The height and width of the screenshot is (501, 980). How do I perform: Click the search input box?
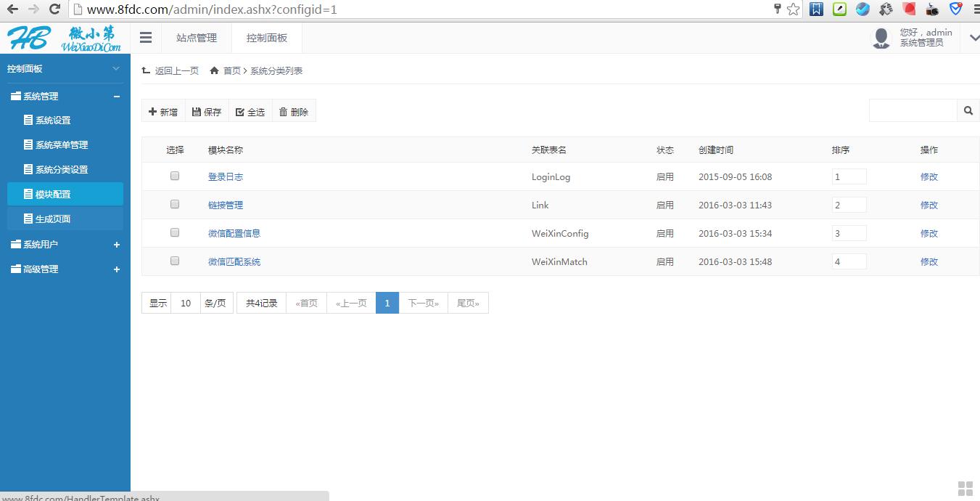[x=913, y=110]
